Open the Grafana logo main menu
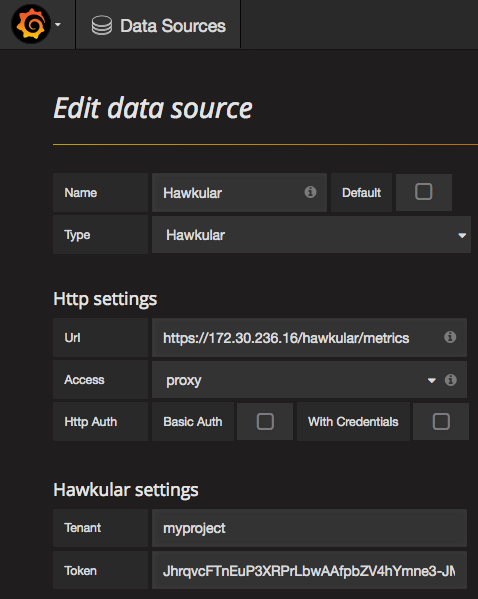 coord(31,24)
